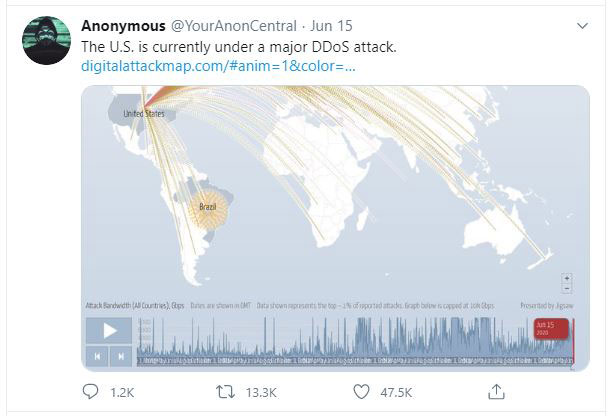Open the tweet options chevron menu
The height and width of the screenshot is (416, 609).
(x=582, y=24)
